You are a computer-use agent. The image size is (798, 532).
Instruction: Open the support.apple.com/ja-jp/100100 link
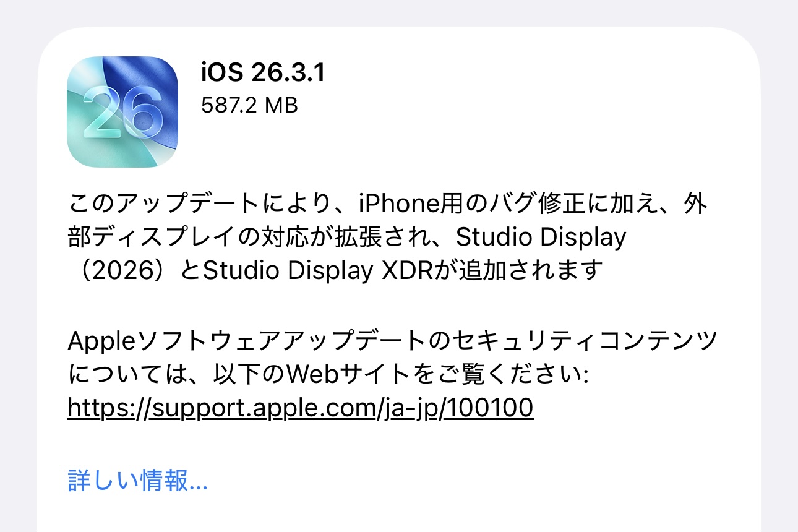pyautogui.click(x=300, y=408)
